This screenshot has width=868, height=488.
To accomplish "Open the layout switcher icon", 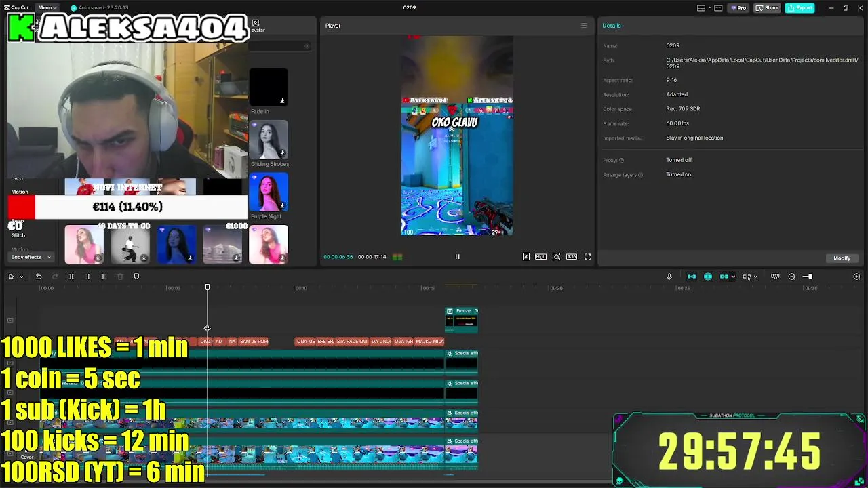I will 701,8.
